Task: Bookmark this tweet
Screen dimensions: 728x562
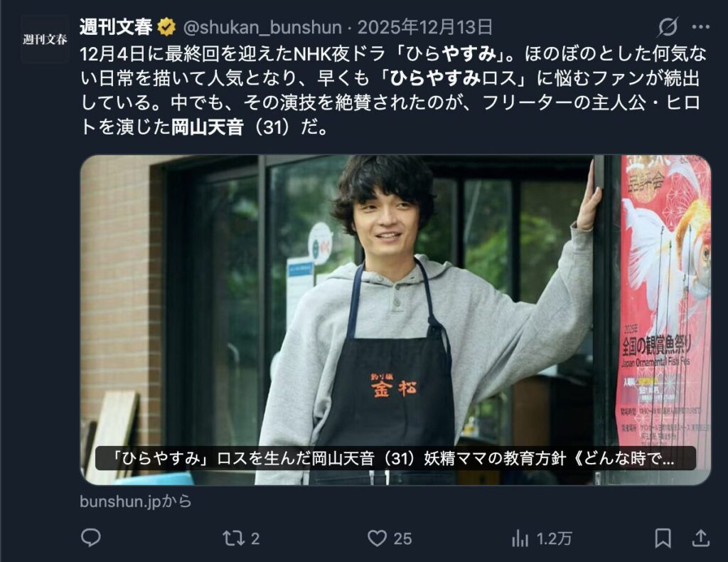Action: 663,539
